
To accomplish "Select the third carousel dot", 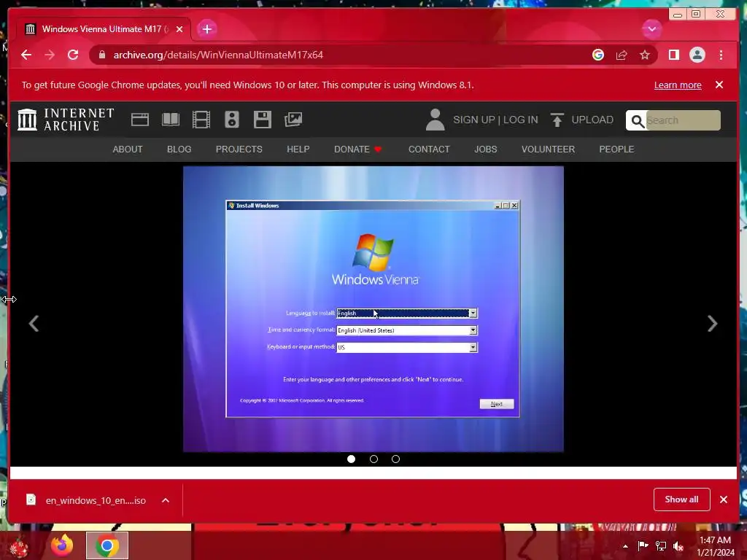I will tap(395, 459).
